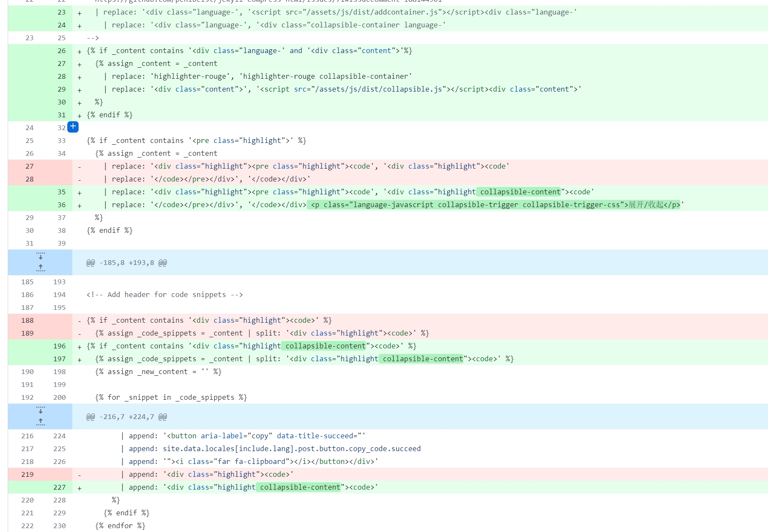Click the blue add-comment plus button
Image resolution: width=768 pixels, height=532 pixels.
click(x=73, y=127)
